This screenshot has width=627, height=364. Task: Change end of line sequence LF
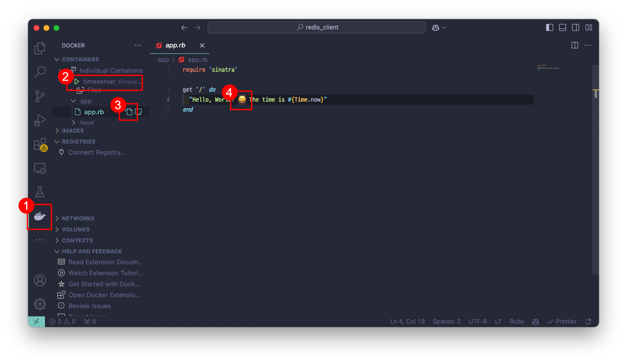point(498,322)
